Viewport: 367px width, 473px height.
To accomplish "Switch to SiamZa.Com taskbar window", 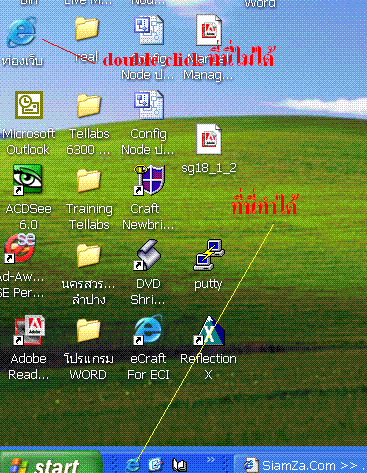I will pos(301,464).
